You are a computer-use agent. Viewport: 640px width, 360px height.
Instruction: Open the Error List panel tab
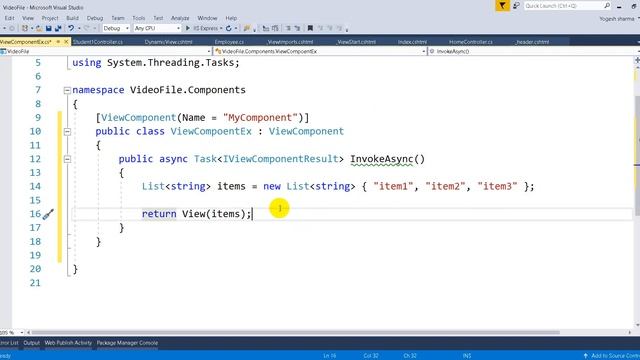(x=9, y=343)
